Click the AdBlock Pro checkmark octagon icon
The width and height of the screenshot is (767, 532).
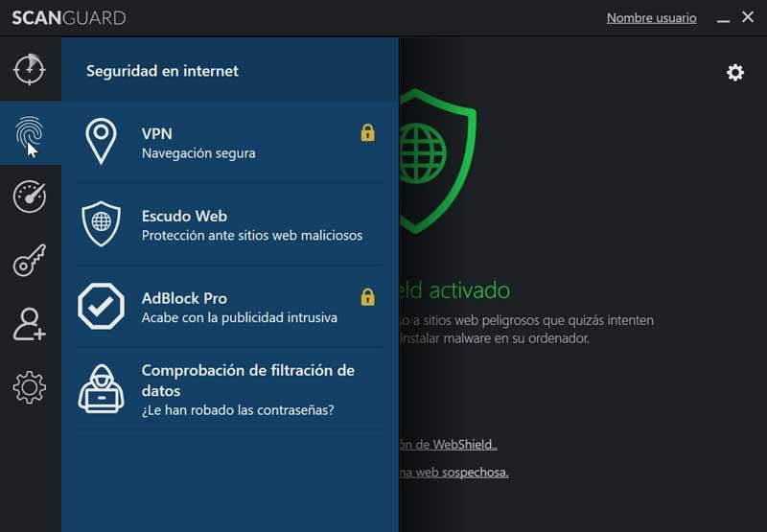(x=101, y=306)
